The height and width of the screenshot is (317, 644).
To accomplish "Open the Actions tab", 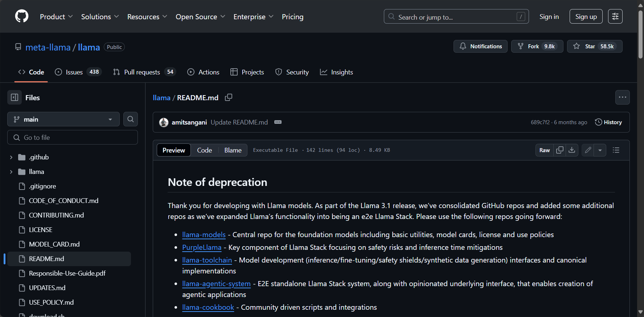I will point(203,72).
